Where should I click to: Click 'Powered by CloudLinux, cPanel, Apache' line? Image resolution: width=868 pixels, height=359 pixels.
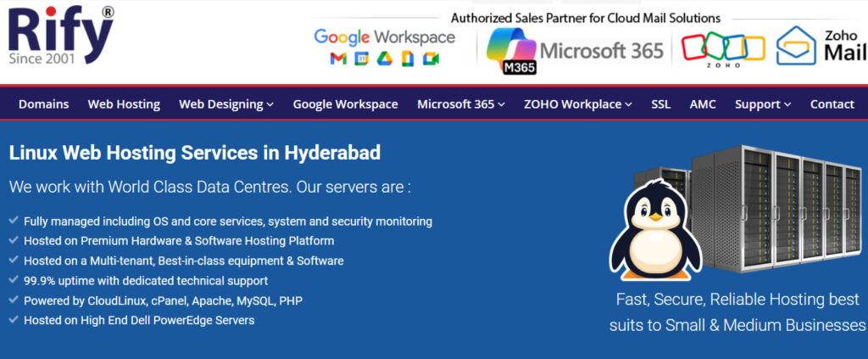pyautogui.click(x=163, y=300)
